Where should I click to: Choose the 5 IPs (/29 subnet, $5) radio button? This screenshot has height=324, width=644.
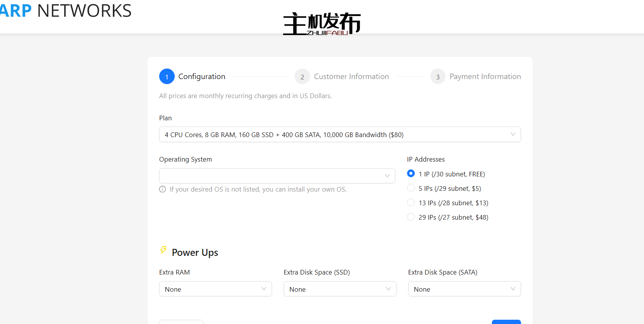tap(411, 188)
